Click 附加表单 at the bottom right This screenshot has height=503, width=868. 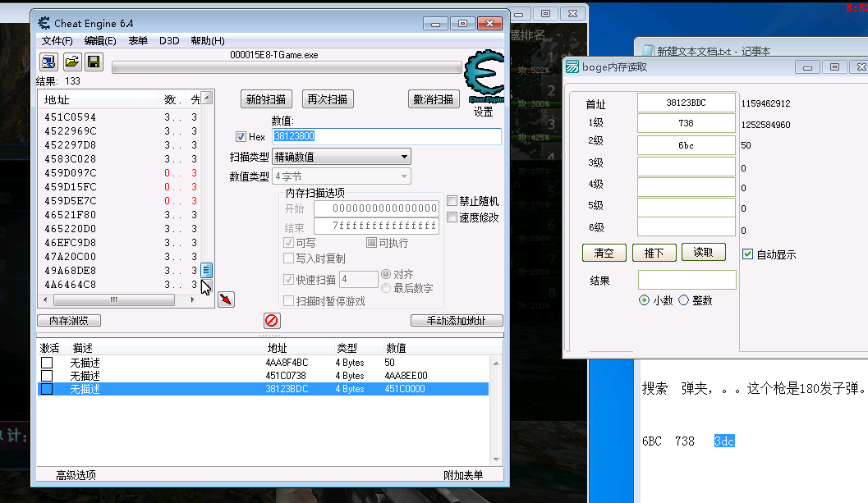tap(463, 475)
